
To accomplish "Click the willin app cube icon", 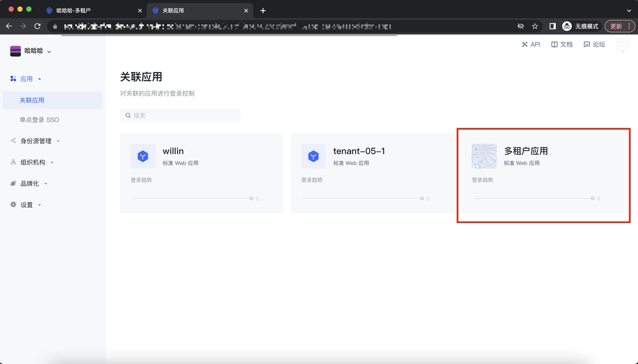I will (143, 156).
